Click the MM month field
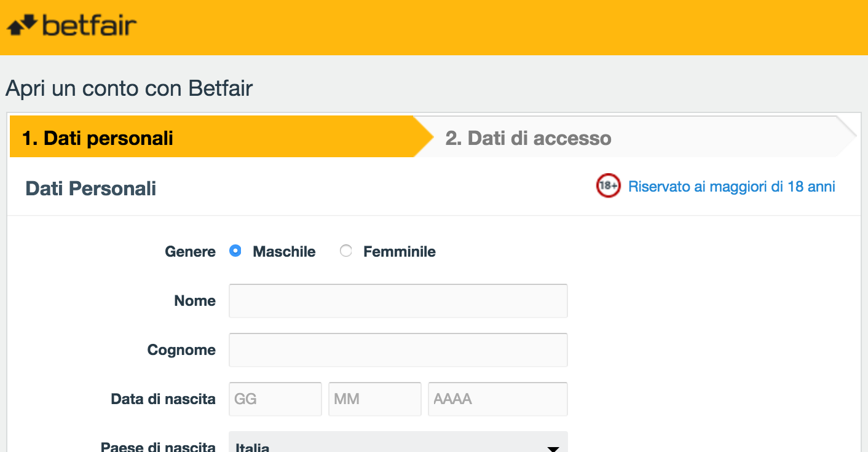Image resolution: width=868 pixels, height=452 pixels. point(375,399)
